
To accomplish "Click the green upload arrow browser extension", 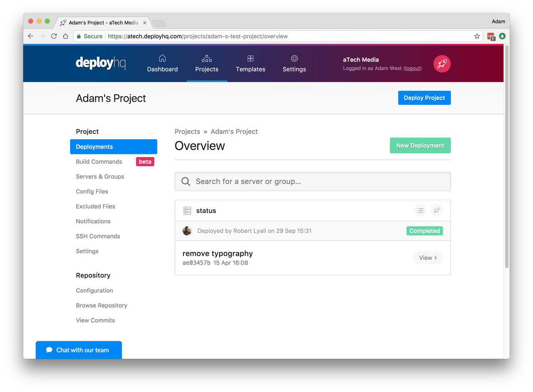I will pos(502,36).
